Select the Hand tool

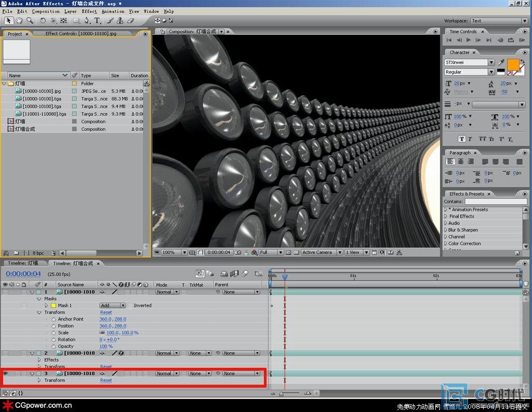(x=19, y=21)
